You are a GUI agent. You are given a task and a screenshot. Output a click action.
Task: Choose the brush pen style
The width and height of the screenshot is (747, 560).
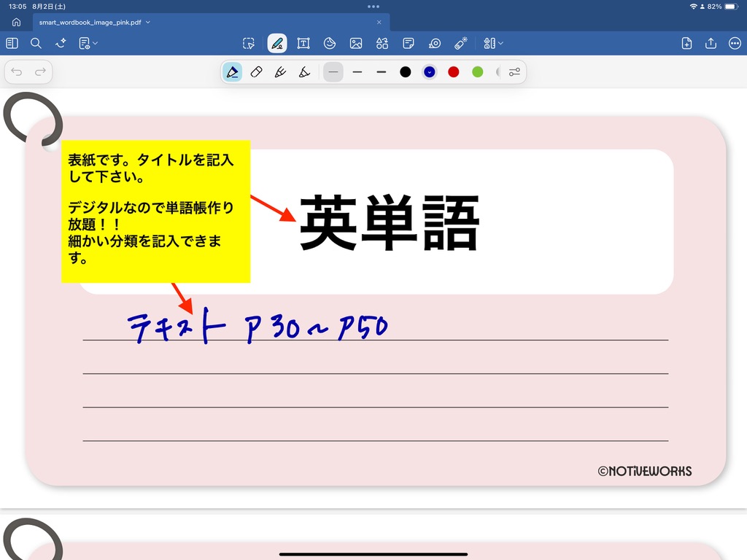pyautogui.click(x=281, y=72)
